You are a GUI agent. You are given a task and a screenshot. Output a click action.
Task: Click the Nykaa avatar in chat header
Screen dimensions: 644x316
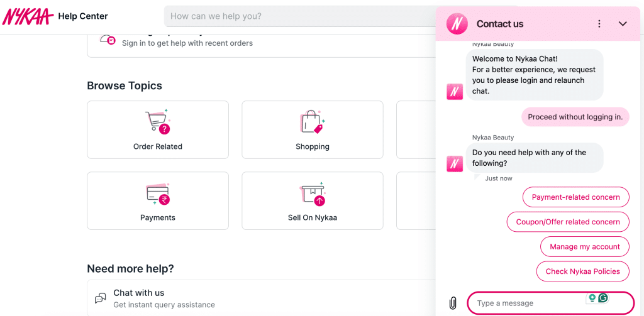(457, 24)
